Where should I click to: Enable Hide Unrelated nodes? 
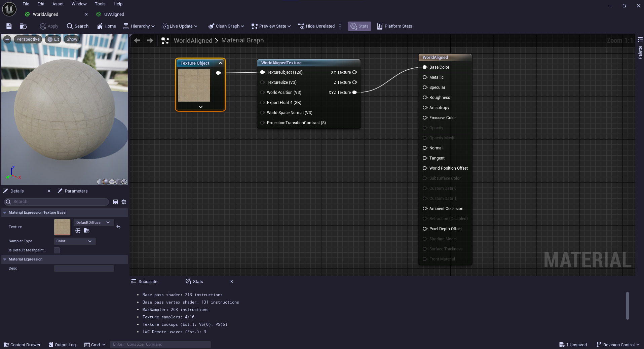click(x=316, y=26)
